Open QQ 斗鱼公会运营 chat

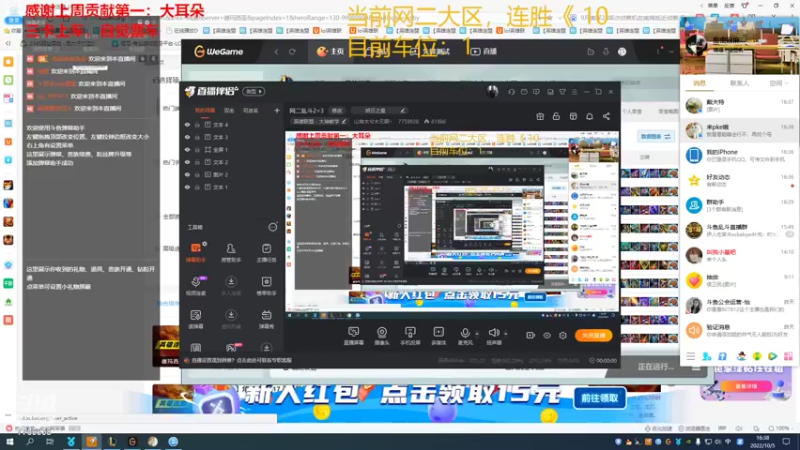739,305
